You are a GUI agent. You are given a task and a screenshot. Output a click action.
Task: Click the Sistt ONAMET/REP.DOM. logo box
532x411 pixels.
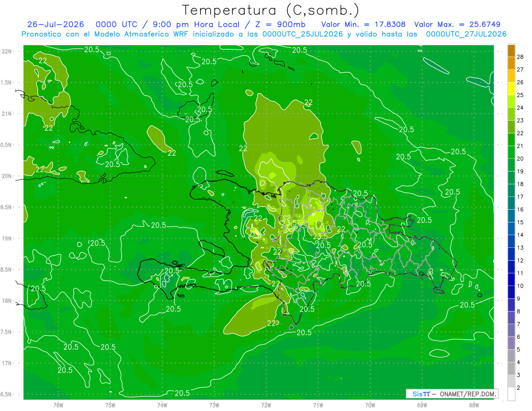452,394
